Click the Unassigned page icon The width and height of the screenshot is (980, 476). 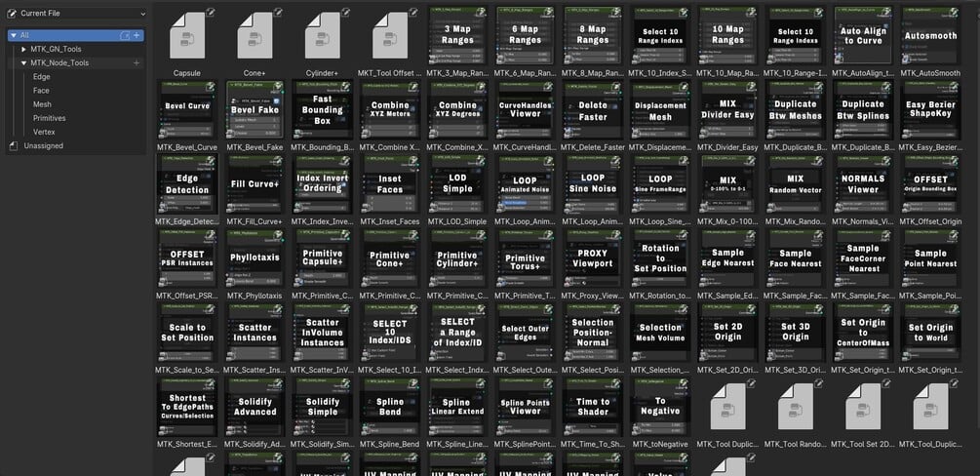click(x=14, y=145)
